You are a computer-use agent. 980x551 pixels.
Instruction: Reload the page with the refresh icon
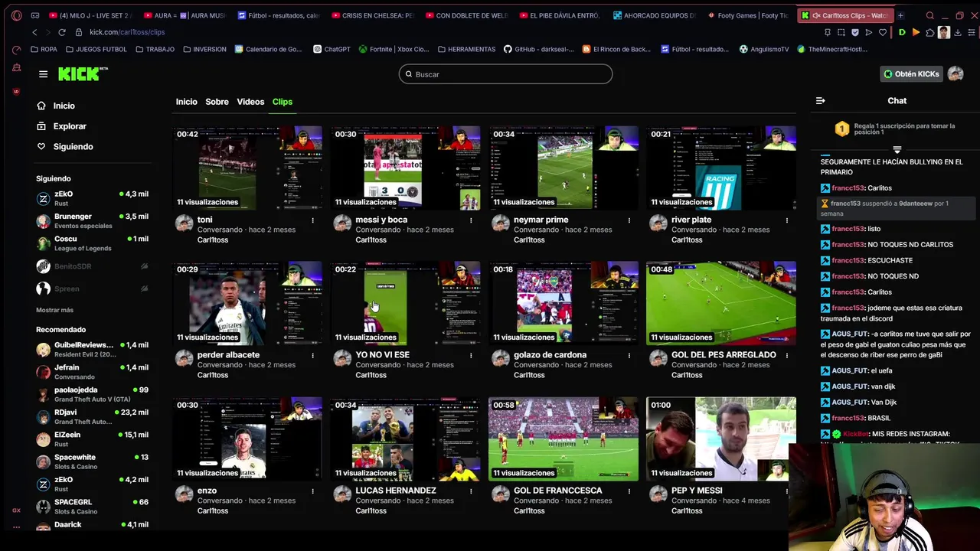(x=64, y=32)
